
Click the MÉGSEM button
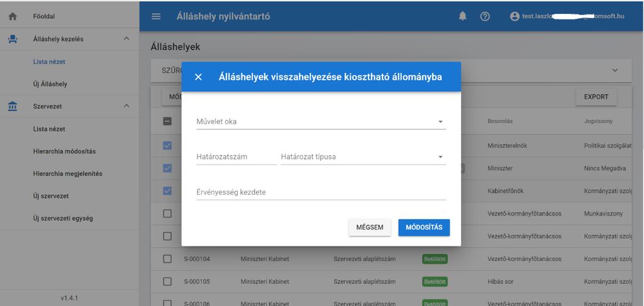pyautogui.click(x=370, y=227)
